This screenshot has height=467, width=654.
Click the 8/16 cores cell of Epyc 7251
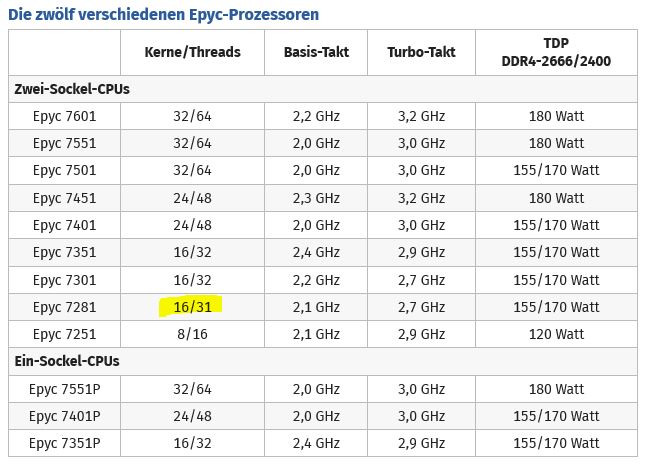point(192,334)
